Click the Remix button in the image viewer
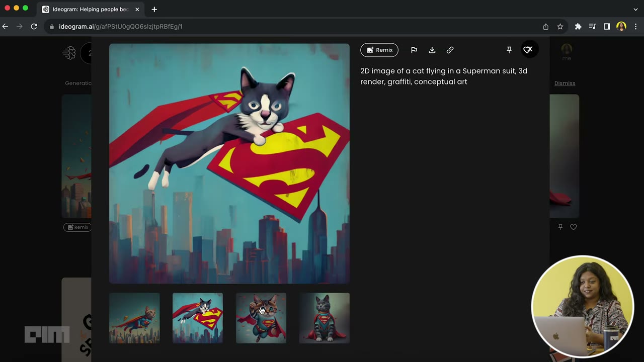The width and height of the screenshot is (644, 362). [x=379, y=50]
